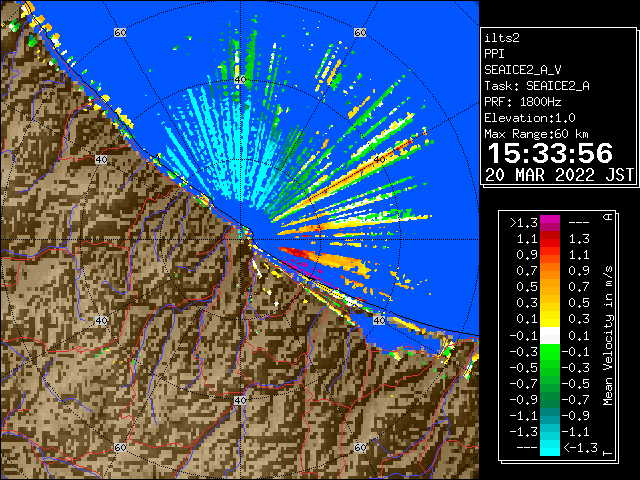This screenshot has width=640, height=480.
Task: Click the "Max Range:60 km" text
Action: pyautogui.click(x=536, y=134)
